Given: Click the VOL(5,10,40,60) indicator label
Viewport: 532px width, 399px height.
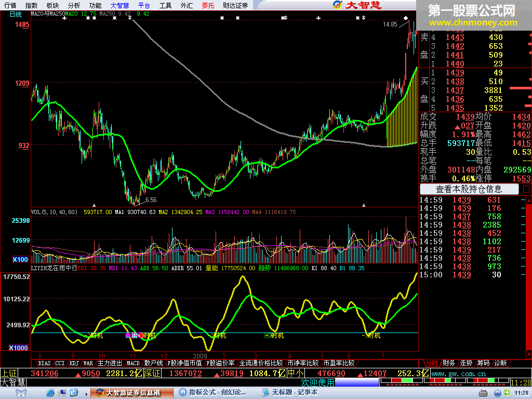Looking at the screenshot, I should (x=54, y=212).
